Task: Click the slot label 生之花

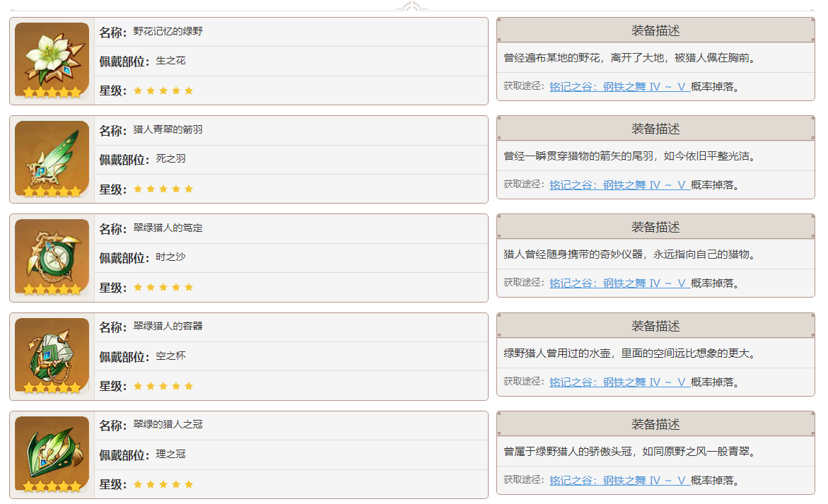Action: pos(170,61)
